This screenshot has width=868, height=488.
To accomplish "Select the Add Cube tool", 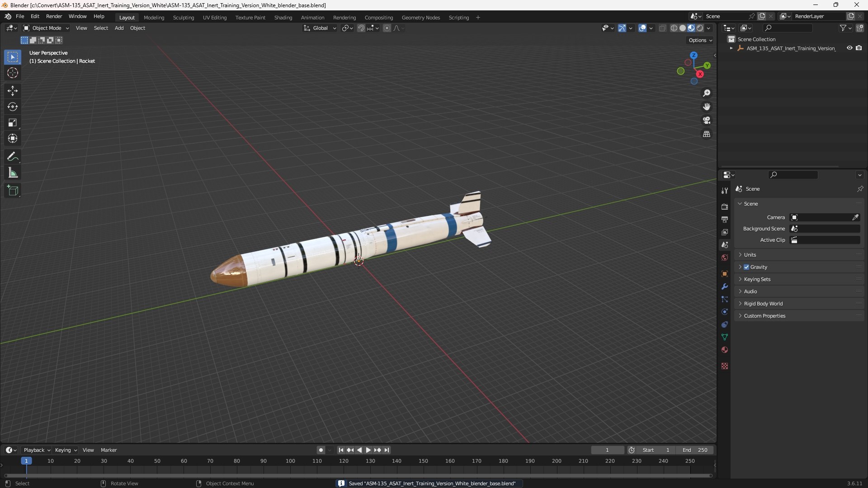I will pos(13,191).
